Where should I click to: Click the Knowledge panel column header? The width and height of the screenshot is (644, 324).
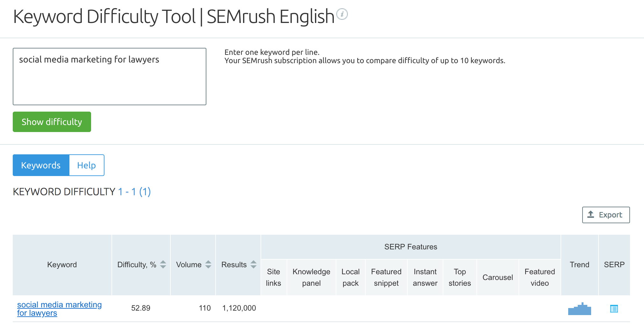click(311, 277)
